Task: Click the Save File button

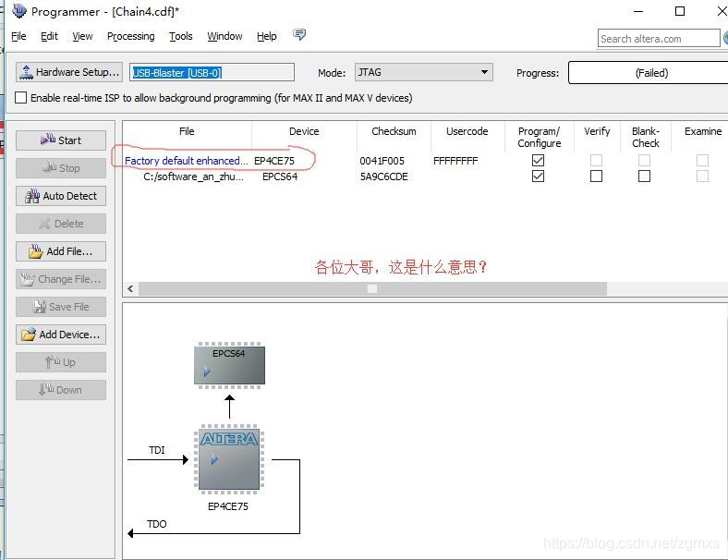Action: tap(61, 307)
